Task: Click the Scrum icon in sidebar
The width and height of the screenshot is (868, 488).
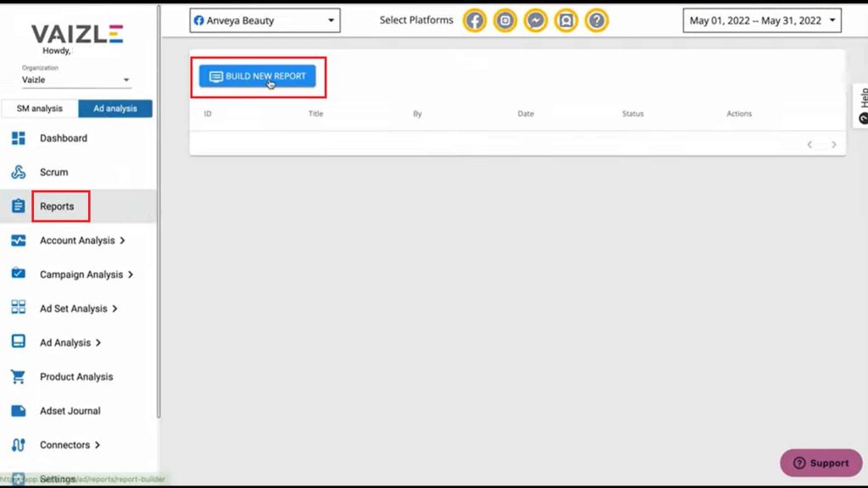Action: point(19,172)
